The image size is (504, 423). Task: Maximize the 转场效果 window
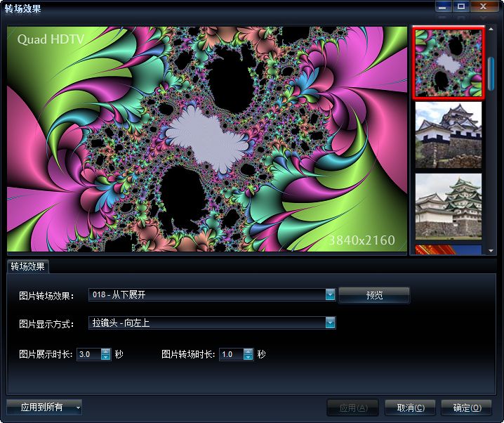461,6
